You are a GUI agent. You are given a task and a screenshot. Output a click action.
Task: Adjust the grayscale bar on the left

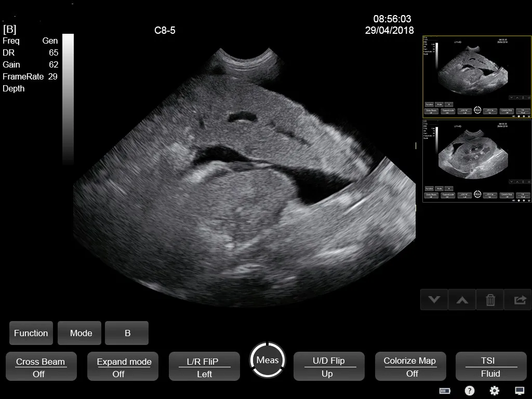[68, 99]
